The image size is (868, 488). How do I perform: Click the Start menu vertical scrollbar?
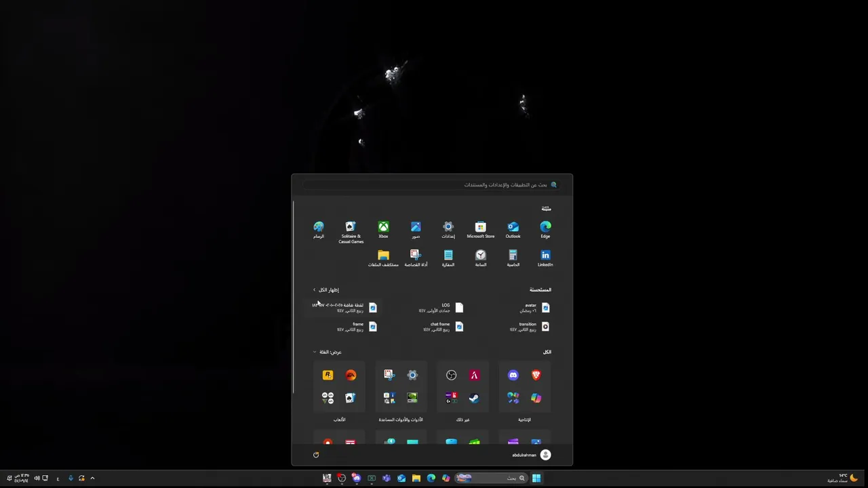[x=294, y=296]
